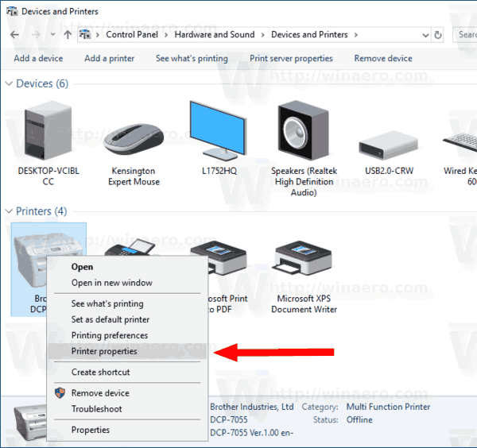Select the DESKTOP-VCIBLCC computer device icon

click(x=48, y=131)
